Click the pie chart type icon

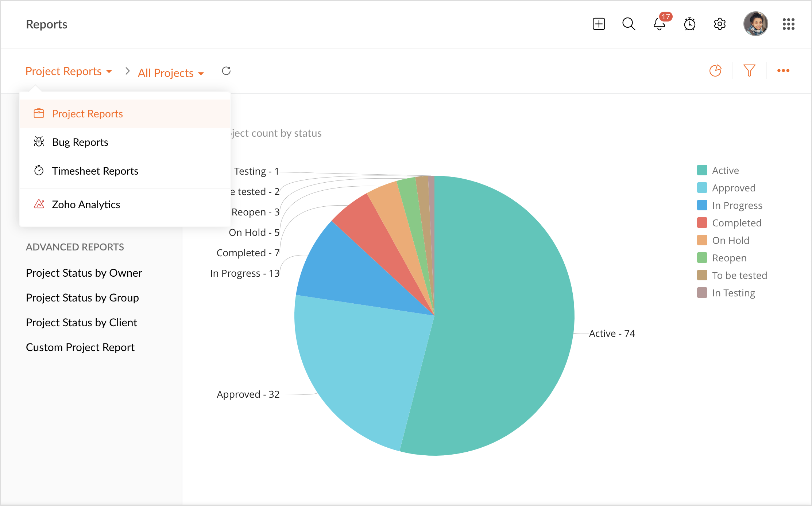[715, 70]
